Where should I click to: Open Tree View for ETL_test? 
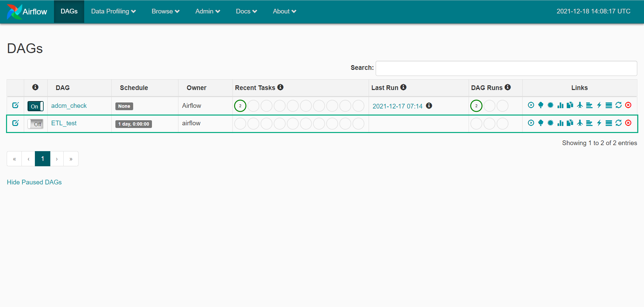(x=540, y=123)
